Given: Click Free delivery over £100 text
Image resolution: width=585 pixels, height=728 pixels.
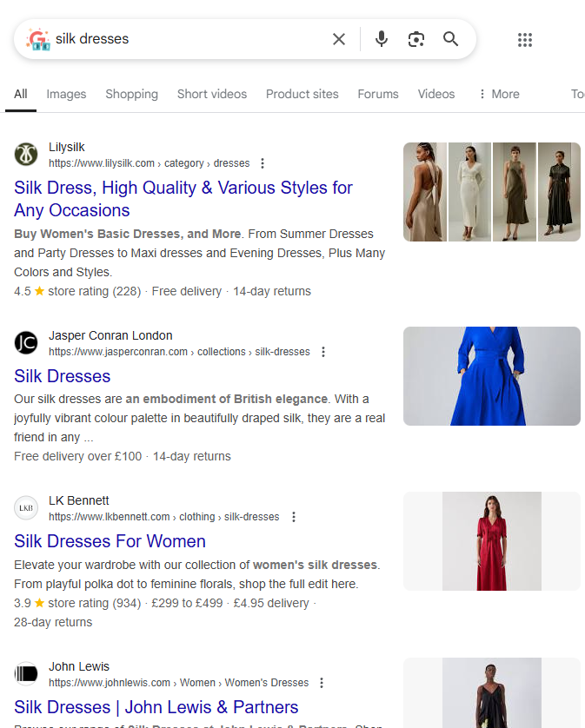Looking at the screenshot, I should coord(77,456).
